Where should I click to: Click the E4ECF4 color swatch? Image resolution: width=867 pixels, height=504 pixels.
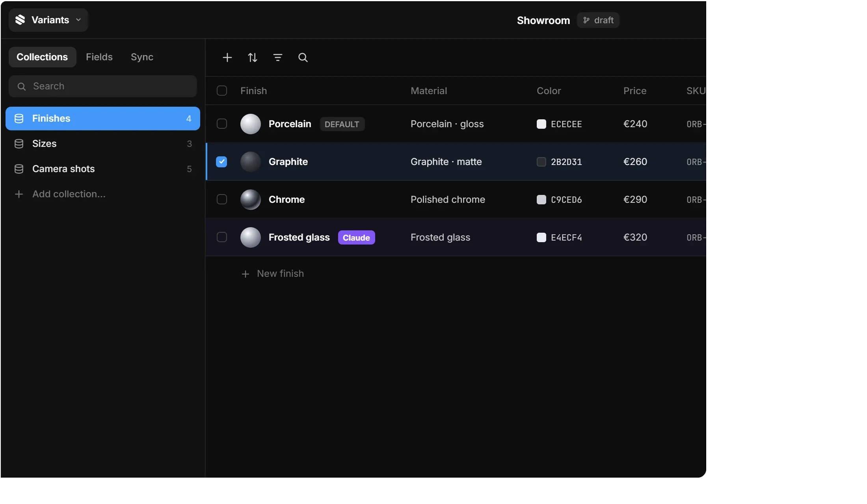(x=541, y=237)
